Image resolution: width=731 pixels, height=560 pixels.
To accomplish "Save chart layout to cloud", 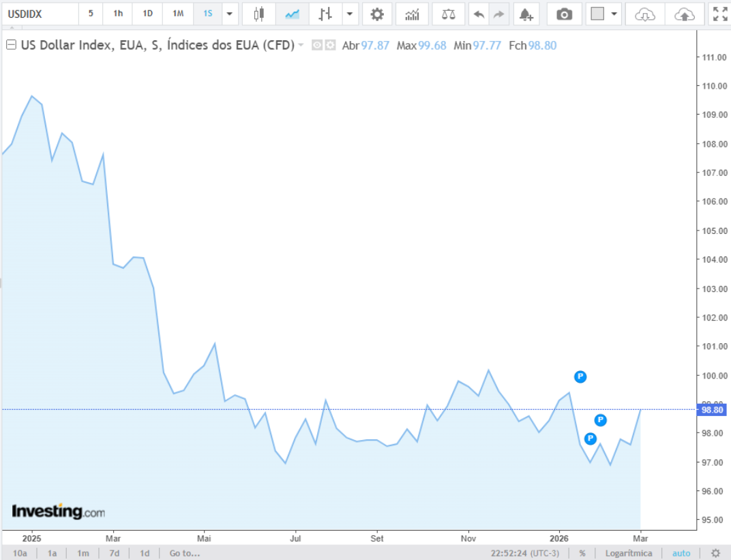I will point(685,14).
